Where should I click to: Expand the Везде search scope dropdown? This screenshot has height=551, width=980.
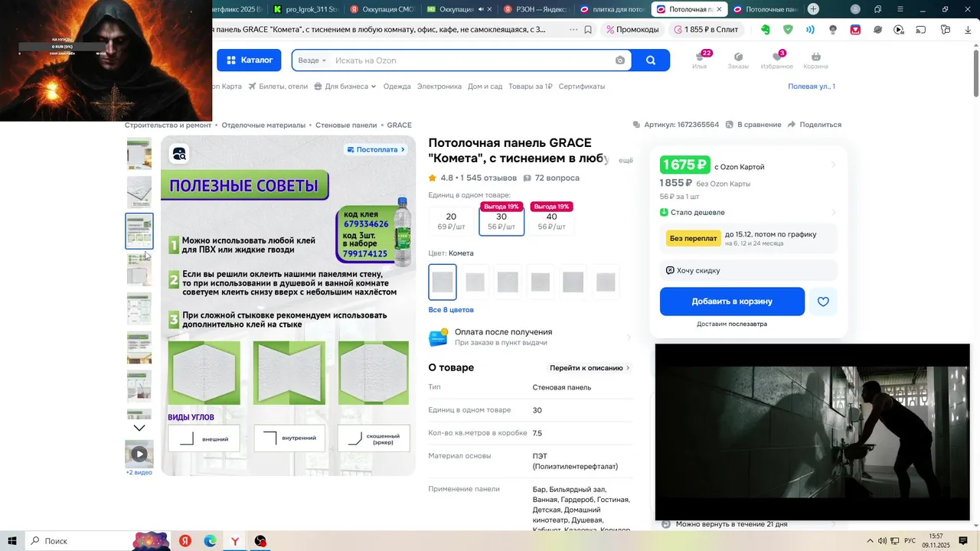[312, 60]
